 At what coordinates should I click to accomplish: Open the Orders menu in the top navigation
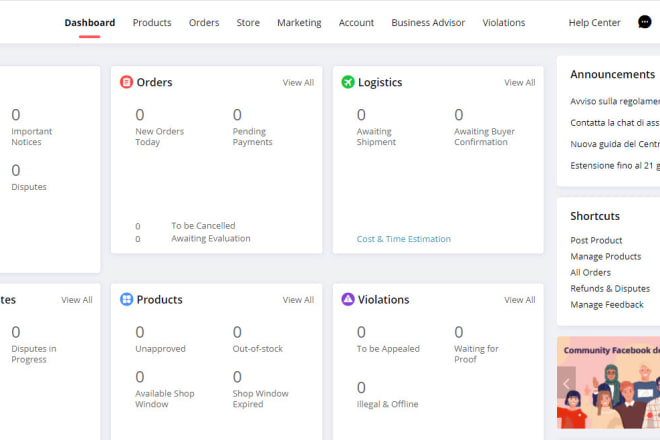pyautogui.click(x=204, y=23)
